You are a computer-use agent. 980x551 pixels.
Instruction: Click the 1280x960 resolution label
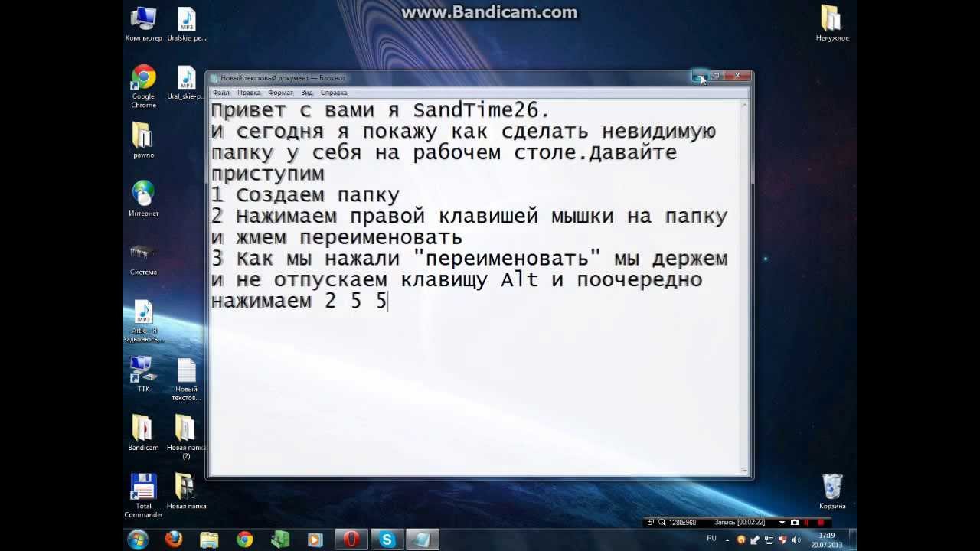[x=683, y=523]
